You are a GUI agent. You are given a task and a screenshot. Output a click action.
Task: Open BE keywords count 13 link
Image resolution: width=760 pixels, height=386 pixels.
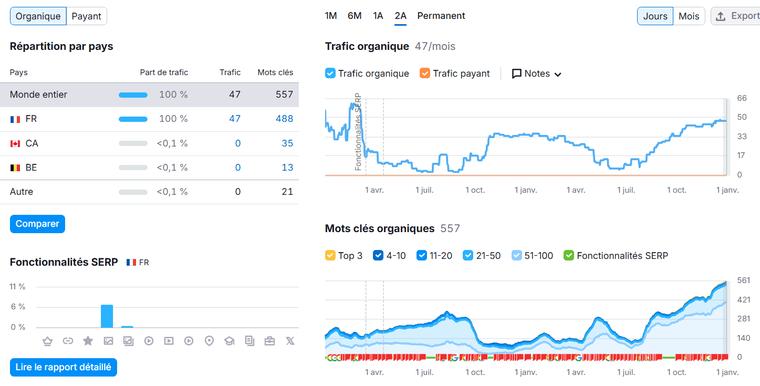[x=287, y=168]
